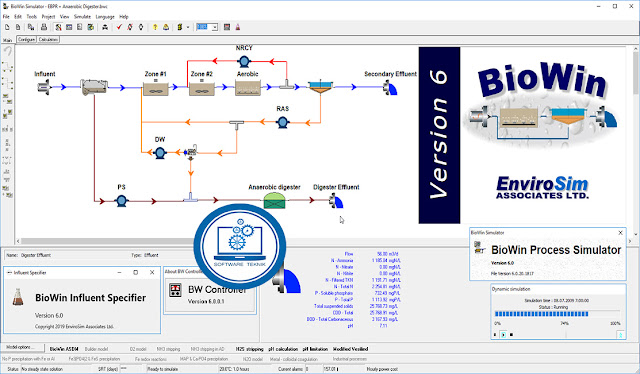Select the DW pump icon
Screen dimensions: 640x374
[160, 153]
